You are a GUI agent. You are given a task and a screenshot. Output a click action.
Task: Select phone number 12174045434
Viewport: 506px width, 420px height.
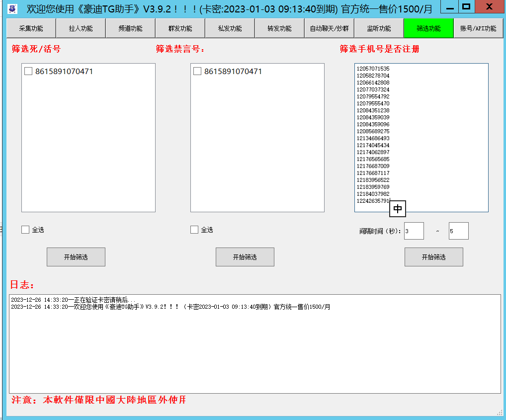(373, 145)
